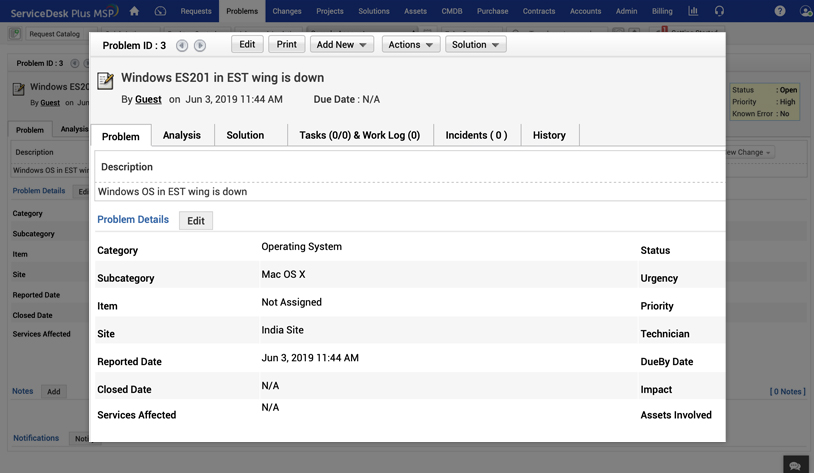Click background previous arrow beside Problem ID

75,63
